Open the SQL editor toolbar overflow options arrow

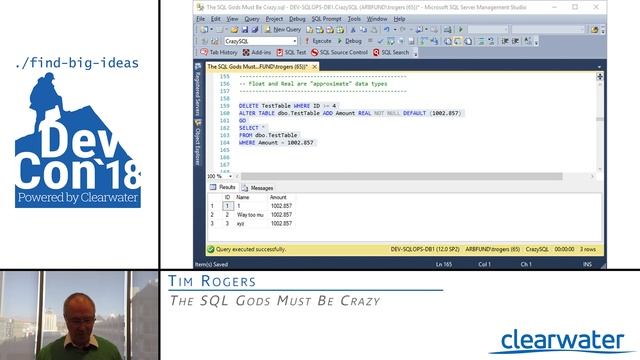(536, 42)
